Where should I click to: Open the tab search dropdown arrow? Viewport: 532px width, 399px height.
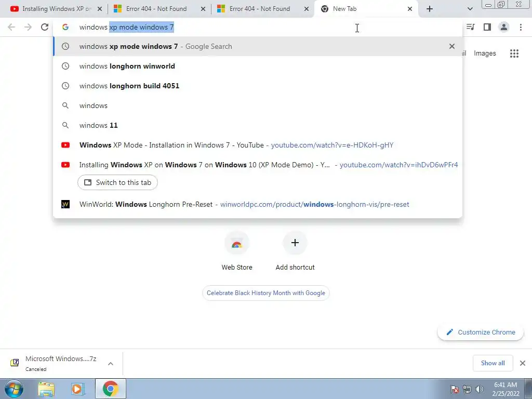point(470,9)
